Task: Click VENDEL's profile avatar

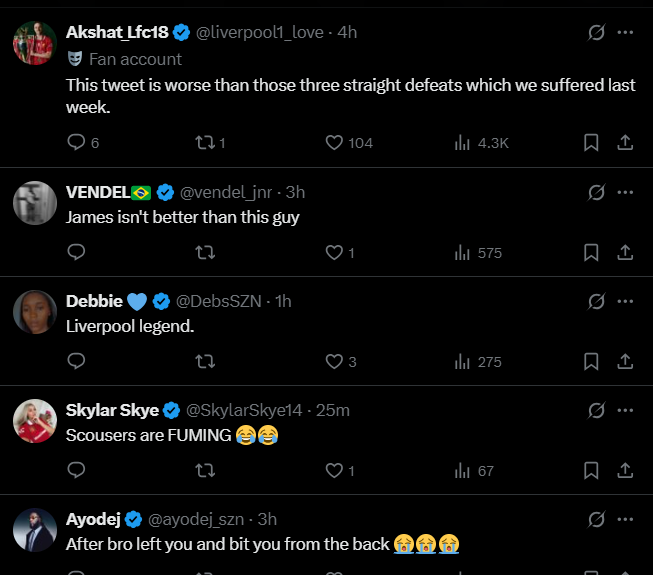Action: point(34,203)
